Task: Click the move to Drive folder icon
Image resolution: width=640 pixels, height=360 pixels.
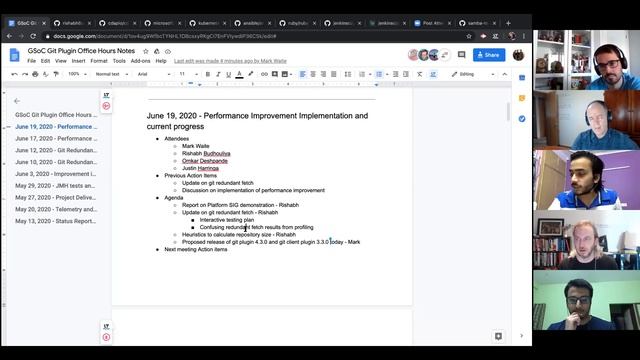Action: (x=157, y=51)
